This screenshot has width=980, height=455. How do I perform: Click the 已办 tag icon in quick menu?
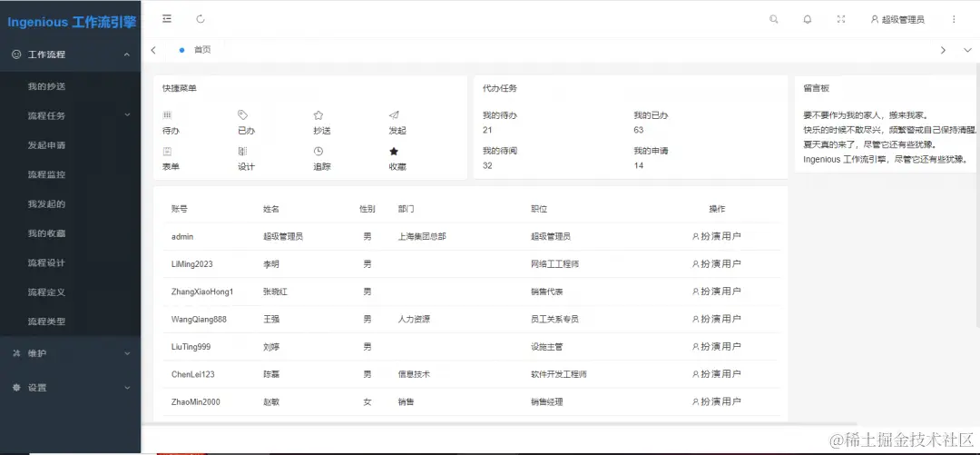[x=243, y=115]
